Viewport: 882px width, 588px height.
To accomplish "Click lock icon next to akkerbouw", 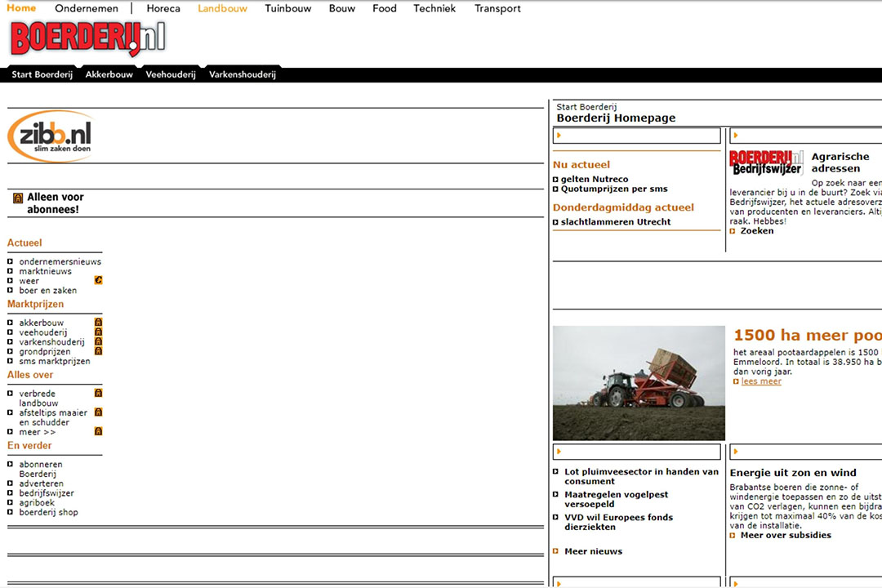I will click(99, 323).
